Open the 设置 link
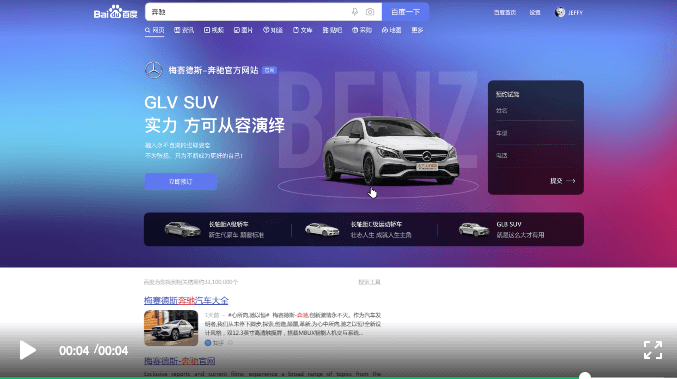The height and width of the screenshot is (379, 677). pos(535,13)
